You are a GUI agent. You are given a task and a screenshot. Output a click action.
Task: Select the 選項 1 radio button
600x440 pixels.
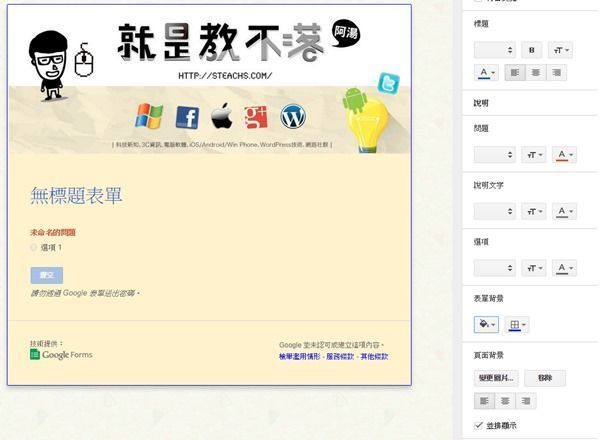click(33, 248)
